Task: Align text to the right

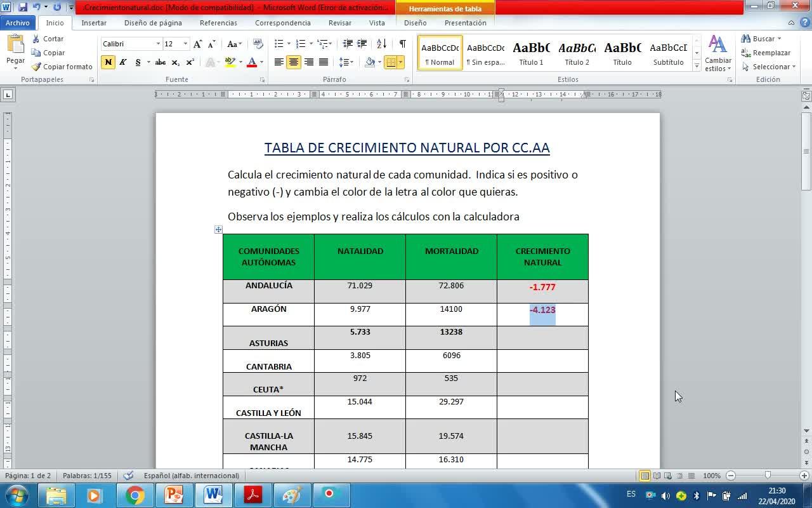Action: (x=308, y=62)
